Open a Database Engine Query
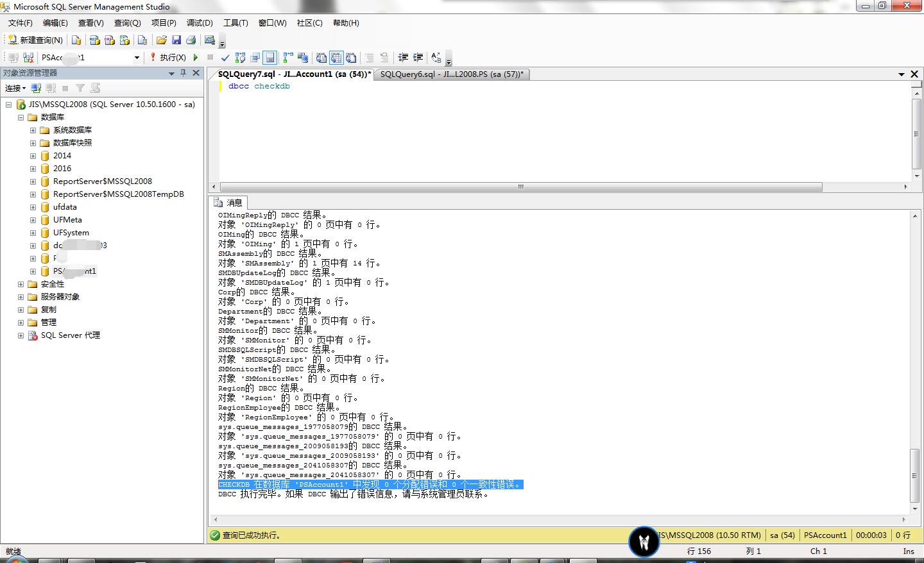Image resolution: width=924 pixels, height=563 pixels. click(x=76, y=40)
